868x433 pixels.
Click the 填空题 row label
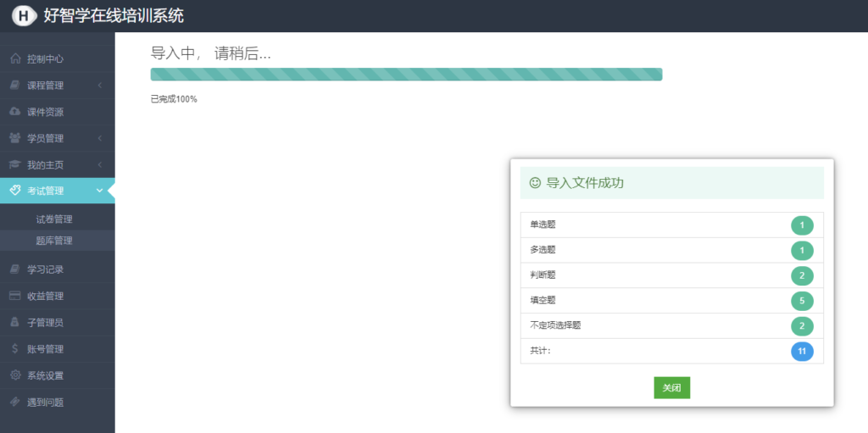coord(543,301)
